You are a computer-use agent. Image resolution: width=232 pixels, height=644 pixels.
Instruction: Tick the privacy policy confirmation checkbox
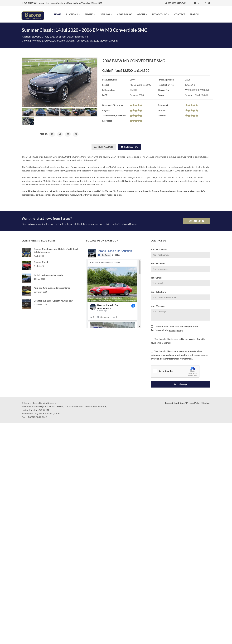tap(152, 327)
